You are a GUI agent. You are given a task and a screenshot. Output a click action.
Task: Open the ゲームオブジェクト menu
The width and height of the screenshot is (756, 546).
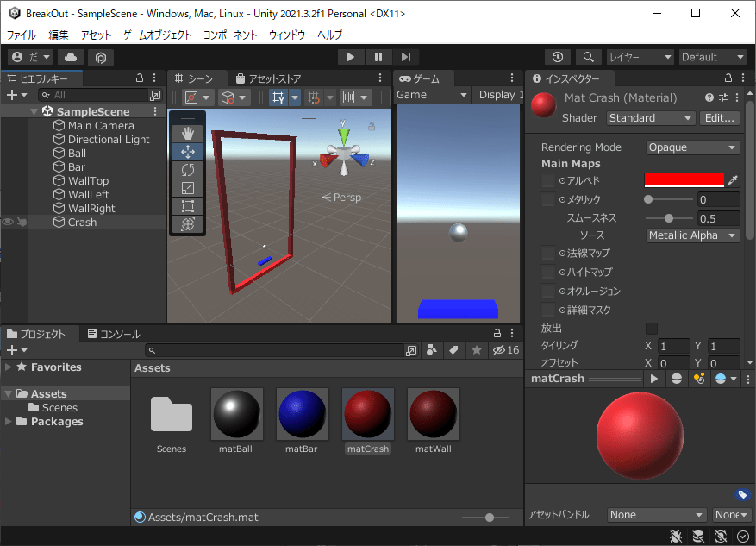point(157,35)
